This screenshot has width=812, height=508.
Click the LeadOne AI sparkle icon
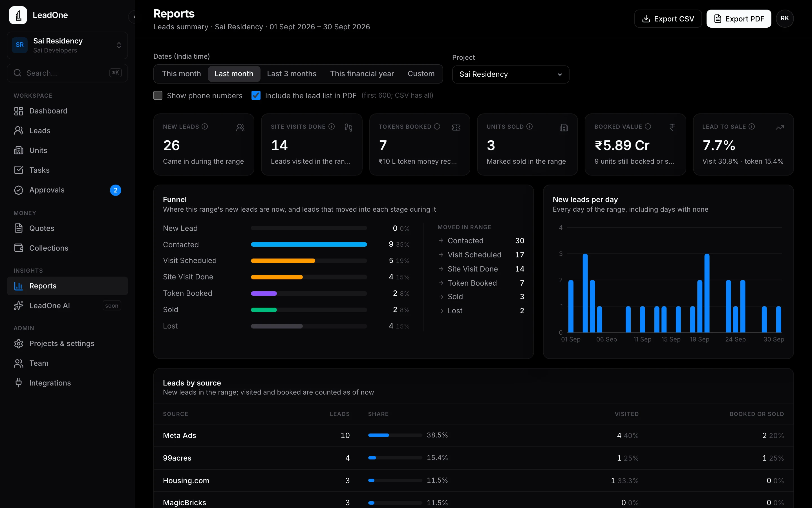pyautogui.click(x=18, y=305)
